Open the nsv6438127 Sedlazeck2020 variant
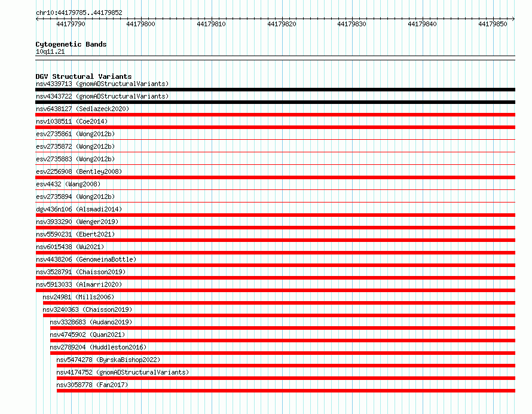The width and height of the screenshot is (532, 414). [x=82, y=109]
